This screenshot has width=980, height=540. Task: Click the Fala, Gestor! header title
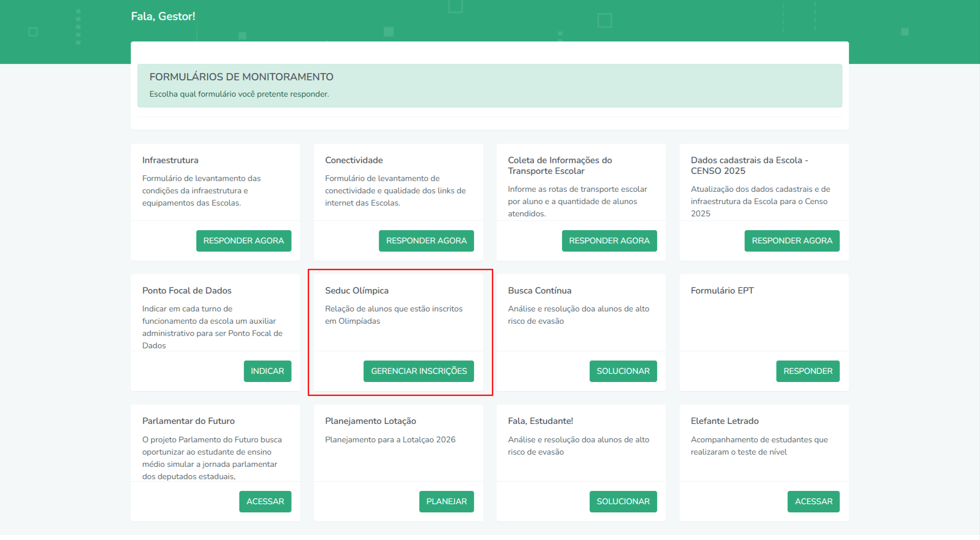point(163,16)
